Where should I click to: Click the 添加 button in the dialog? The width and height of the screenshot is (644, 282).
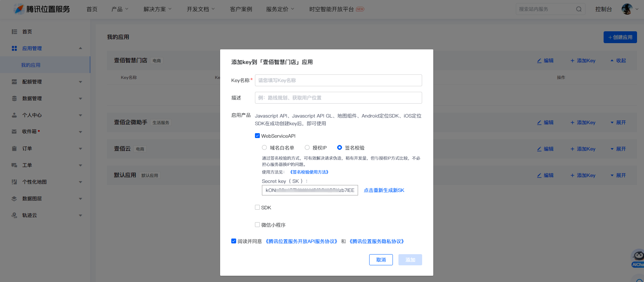click(x=410, y=260)
